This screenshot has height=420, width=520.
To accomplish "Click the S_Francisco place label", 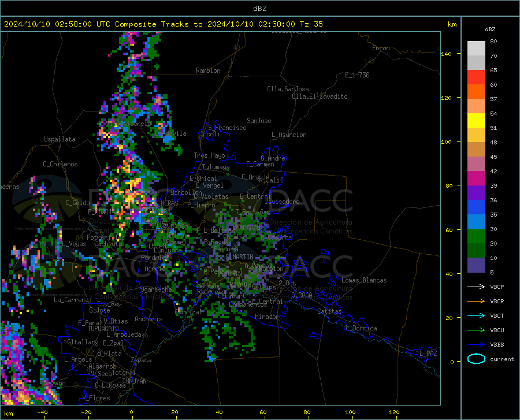I will click(227, 128).
